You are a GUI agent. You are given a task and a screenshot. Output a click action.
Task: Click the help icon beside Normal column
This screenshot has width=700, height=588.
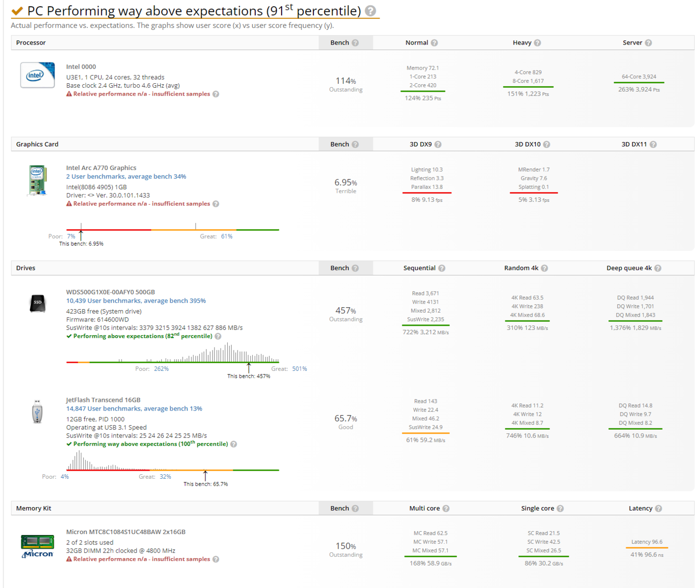(x=434, y=43)
